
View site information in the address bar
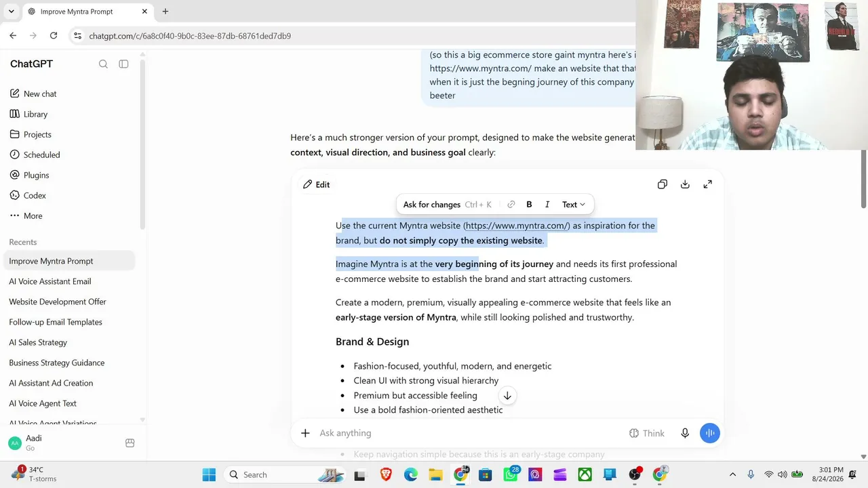(x=77, y=36)
